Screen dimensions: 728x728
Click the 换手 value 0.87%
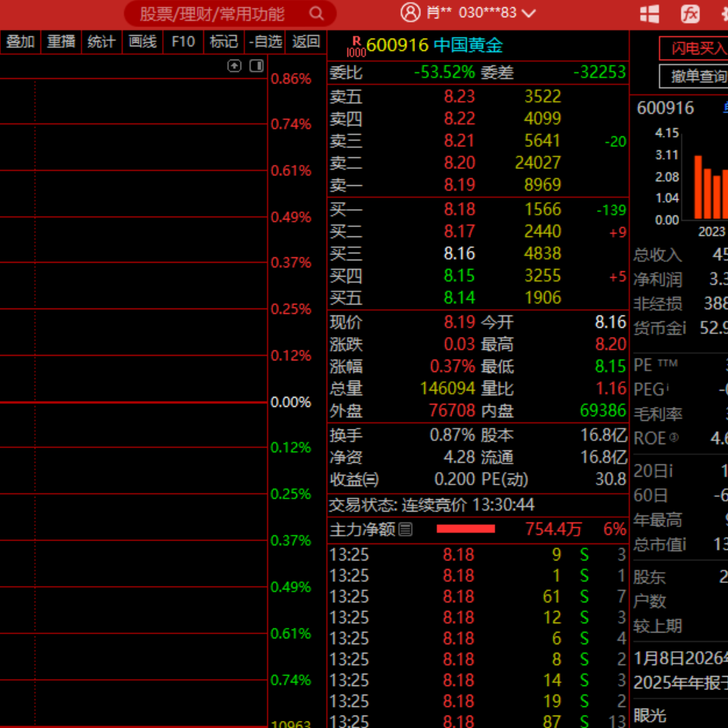point(452,435)
